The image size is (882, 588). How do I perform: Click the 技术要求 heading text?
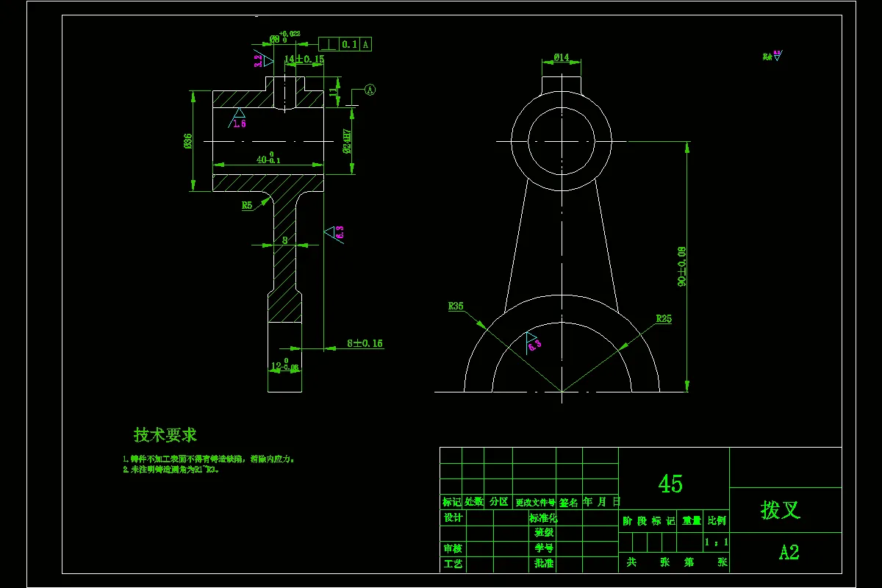(165, 434)
